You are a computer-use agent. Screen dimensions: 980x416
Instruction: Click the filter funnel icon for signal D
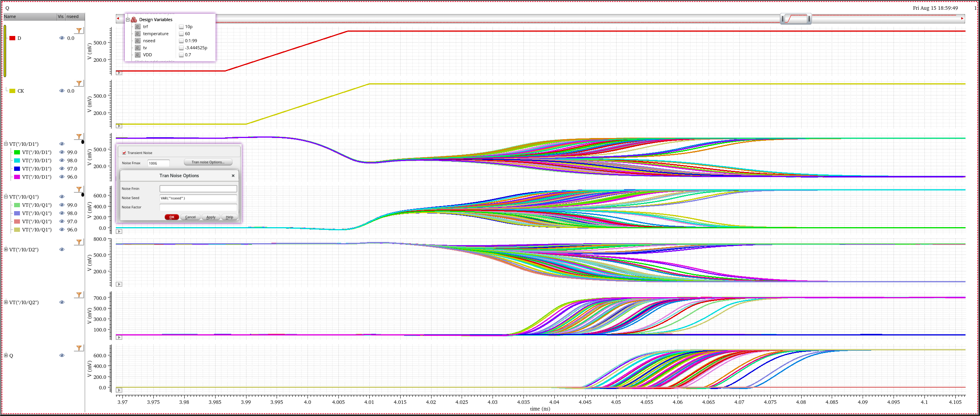(79, 30)
